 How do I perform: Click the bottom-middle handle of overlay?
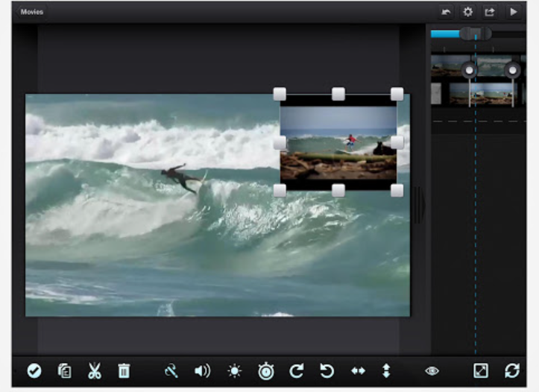click(x=338, y=191)
